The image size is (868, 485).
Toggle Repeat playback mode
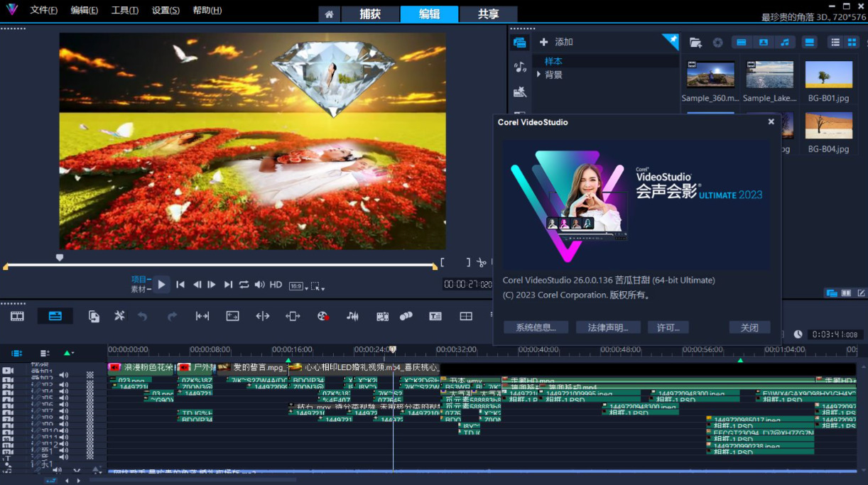244,285
